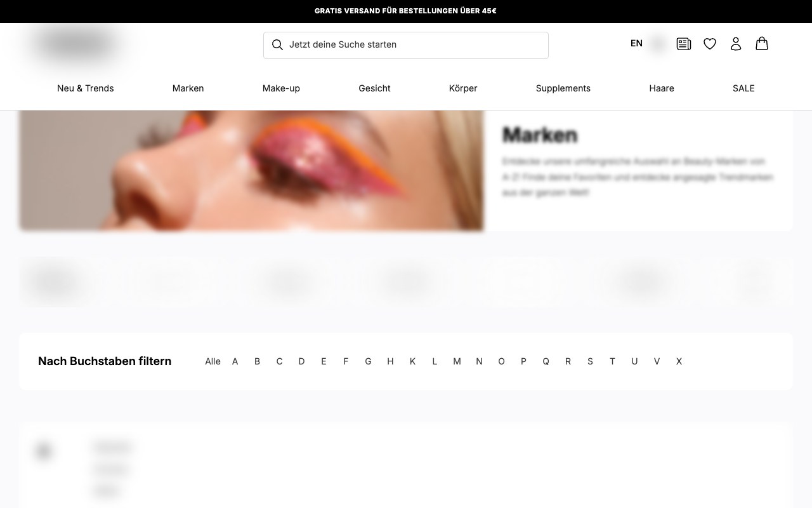Filter brands by letter G
This screenshot has height=508, width=812.
point(368,361)
